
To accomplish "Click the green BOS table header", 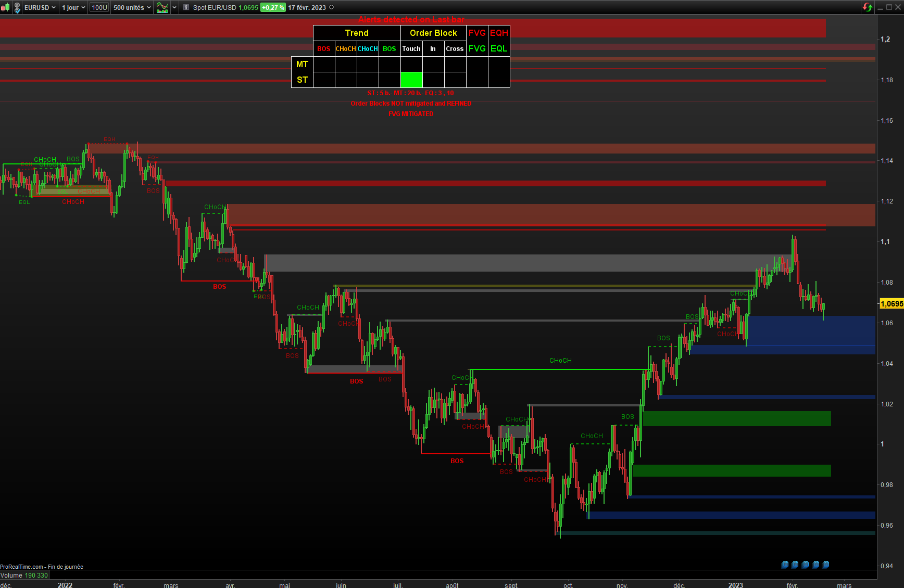I will point(390,48).
